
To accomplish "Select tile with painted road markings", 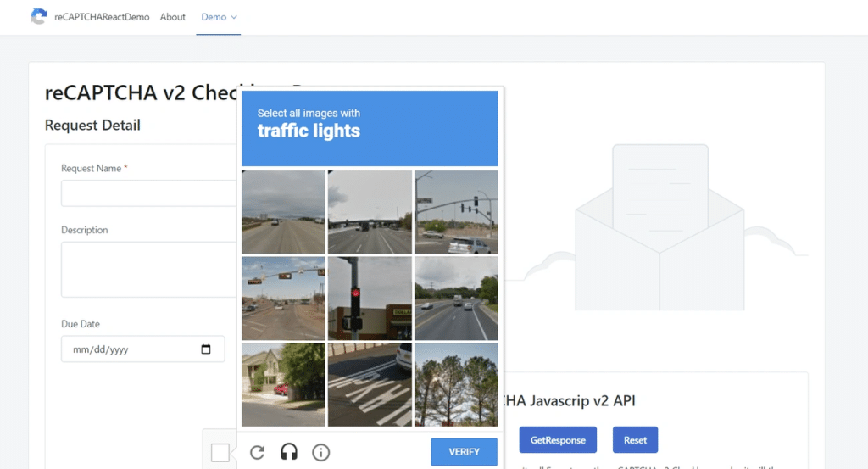I will point(370,385).
